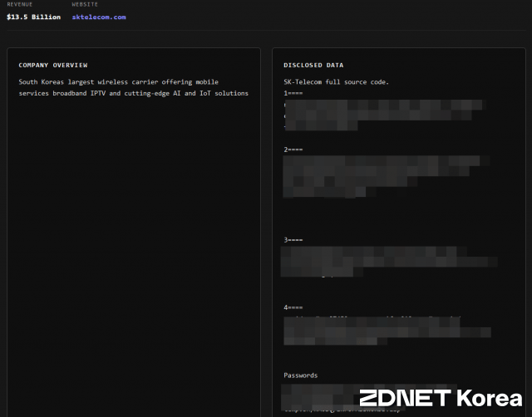Screen dimensions: 532x417
Task: Click the REVENUE label
Action: click(20, 4)
